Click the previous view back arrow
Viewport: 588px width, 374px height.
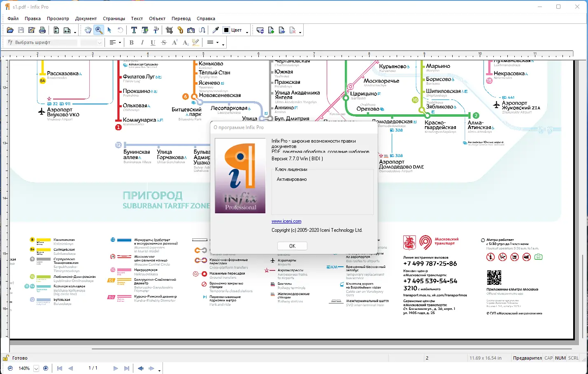[x=141, y=368]
